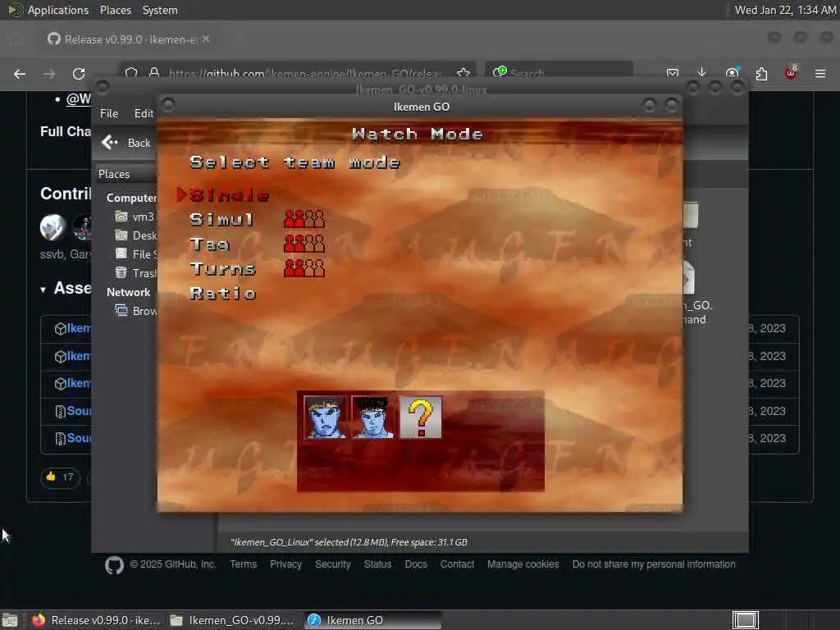Viewport: 840px width, 630px height.
Task: Open the Edit menu in file manager
Action: [144, 113]
